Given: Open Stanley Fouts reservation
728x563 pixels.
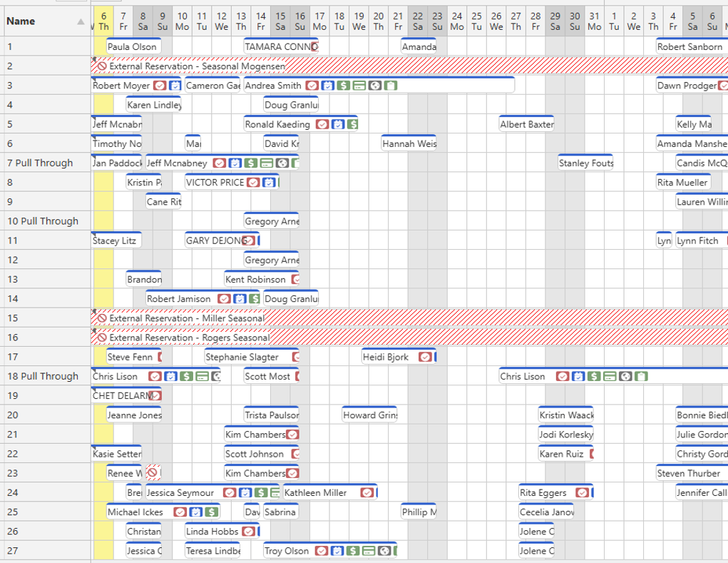Looking at the screenshot, I should pyautogui.click(x=585, y=163).
